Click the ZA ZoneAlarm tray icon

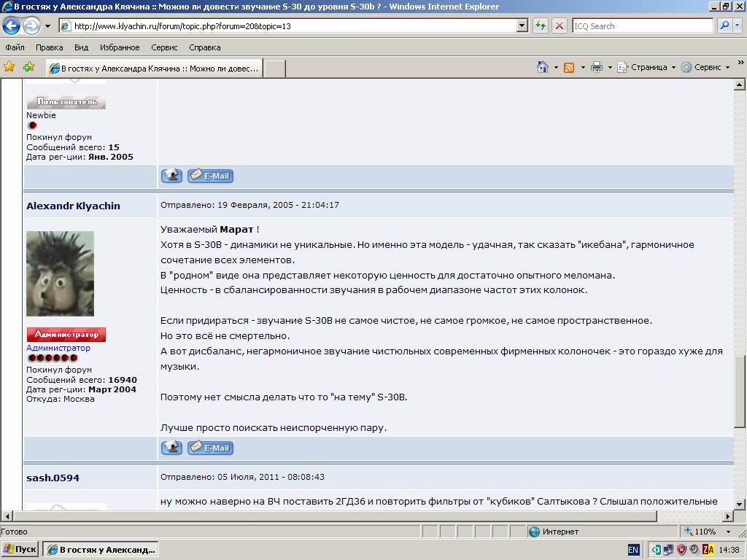point(707,549)
